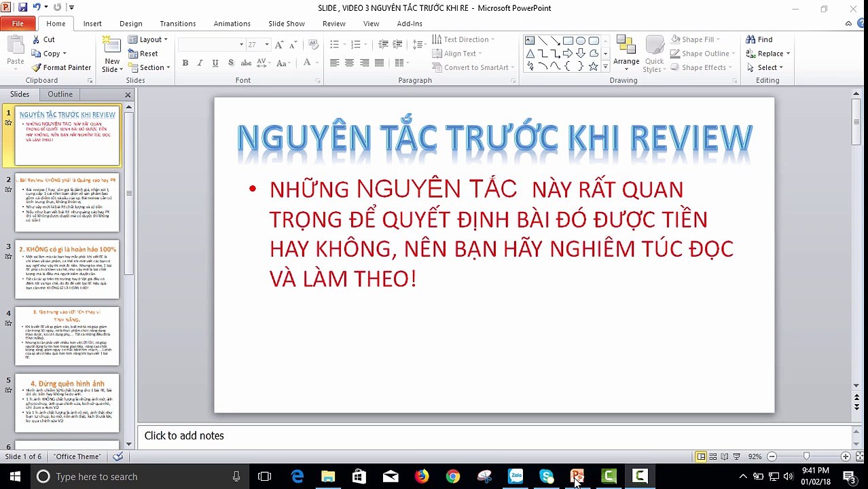Screen dimensions: 868x489
Task: Open the spell check status icon
Action: pos(118,456)
